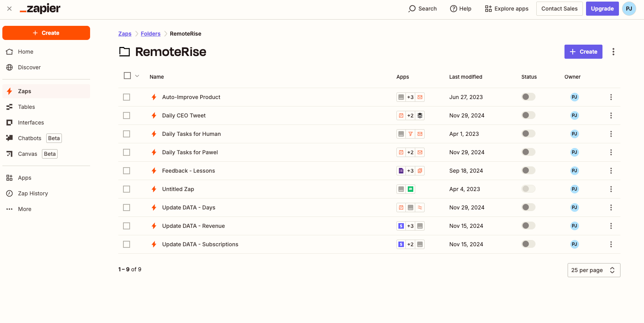
Task: Click the Last modified column header
Action: (466, 77)
